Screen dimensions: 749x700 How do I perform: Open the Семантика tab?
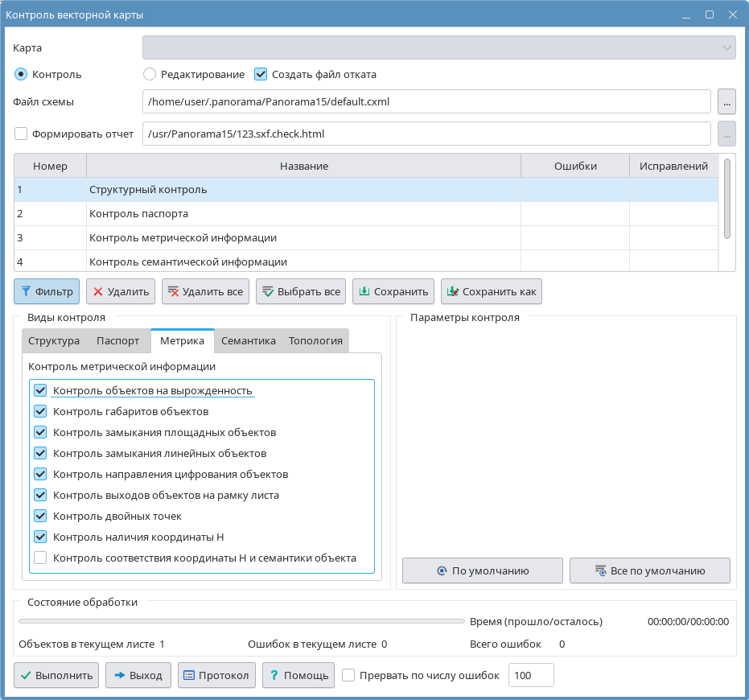point(249,340)
